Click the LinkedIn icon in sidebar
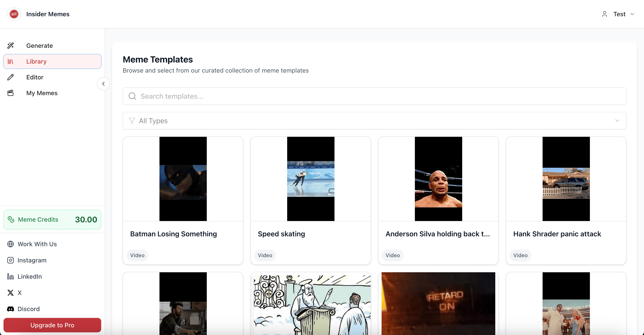 [x=11, y=276]
